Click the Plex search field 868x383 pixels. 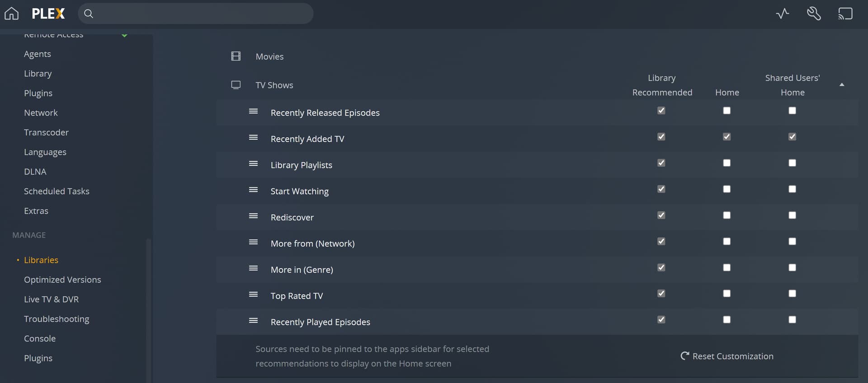coord(199,14)
